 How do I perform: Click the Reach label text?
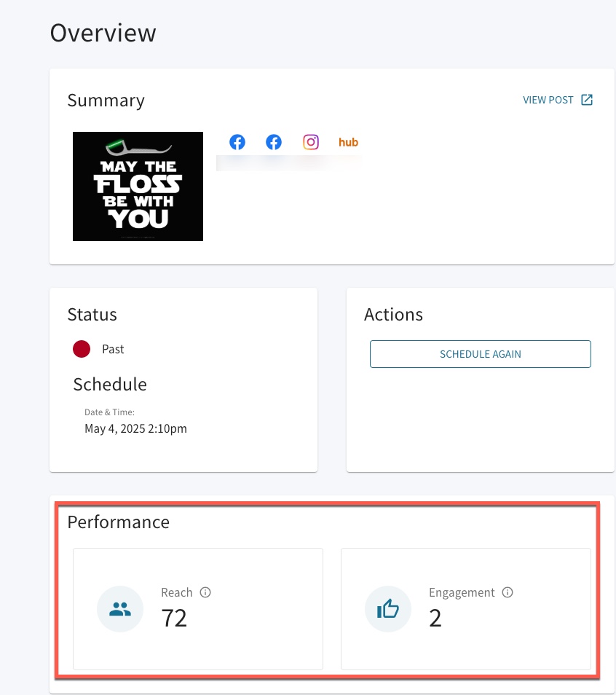(177, 592)
